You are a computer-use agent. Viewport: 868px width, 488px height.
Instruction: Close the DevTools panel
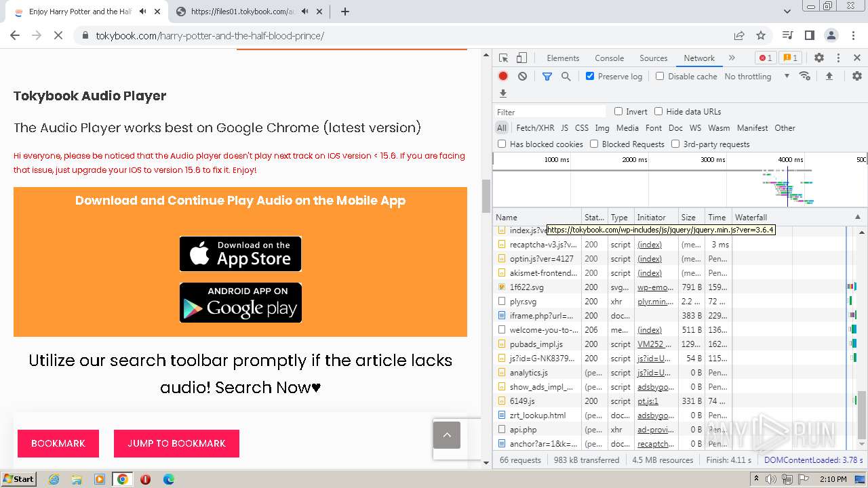click(x=857, y=58)
